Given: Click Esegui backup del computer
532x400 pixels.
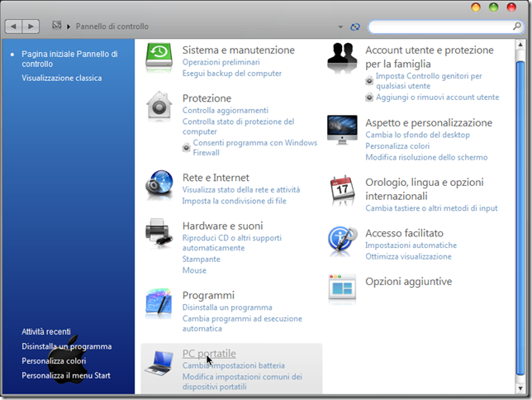Looking at the screenshot, I should [232, 74].
